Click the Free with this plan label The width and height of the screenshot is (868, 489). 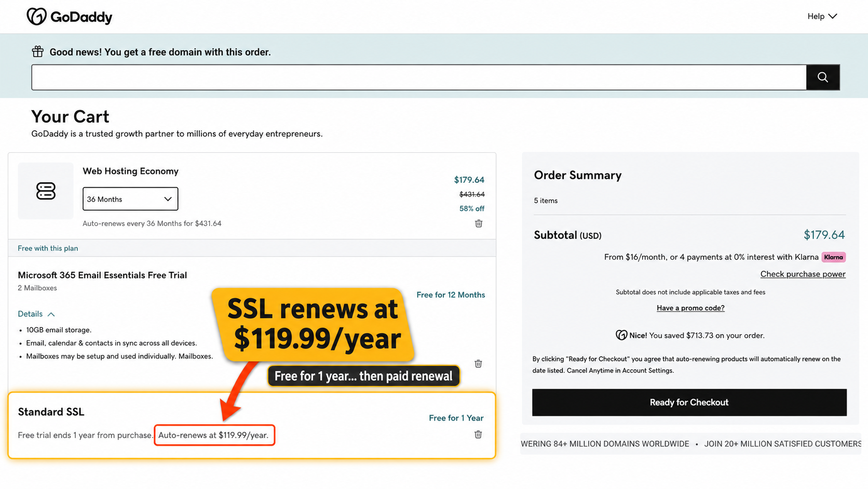coord(48,248)
